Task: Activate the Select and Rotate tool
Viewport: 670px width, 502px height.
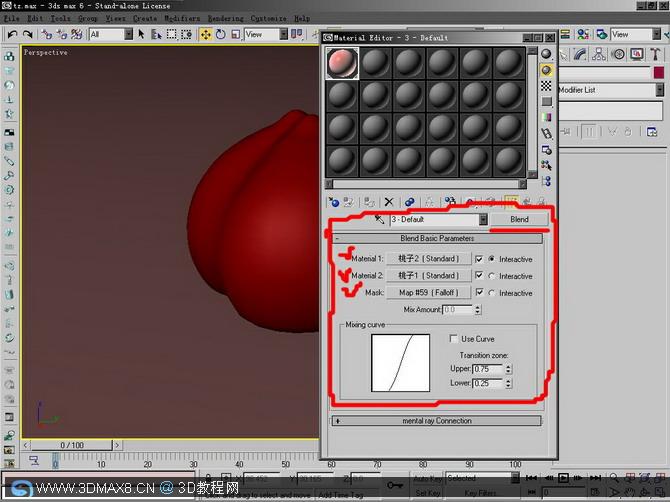Action: [220, 34]
